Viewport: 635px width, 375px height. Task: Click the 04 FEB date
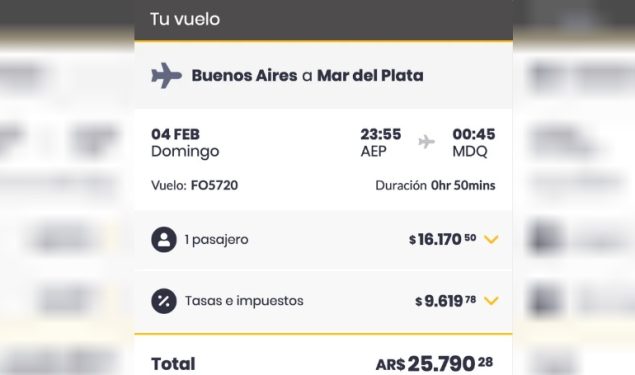point(175,134)
